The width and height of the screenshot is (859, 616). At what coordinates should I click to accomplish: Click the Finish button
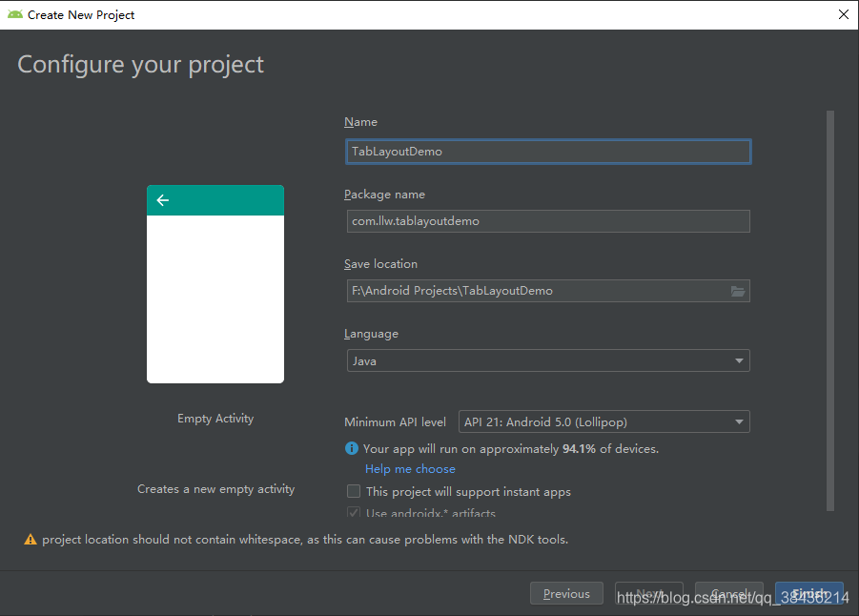[x=808, y=592]
